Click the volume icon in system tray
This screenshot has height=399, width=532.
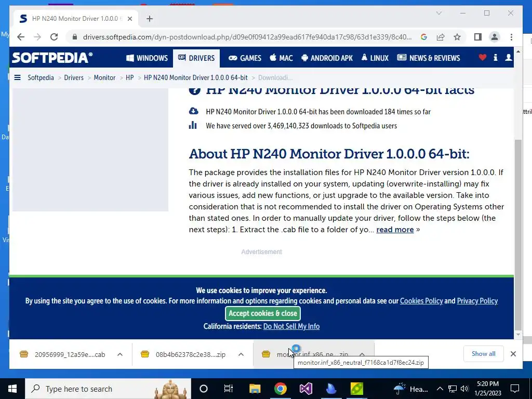click(x=465, y=389)
